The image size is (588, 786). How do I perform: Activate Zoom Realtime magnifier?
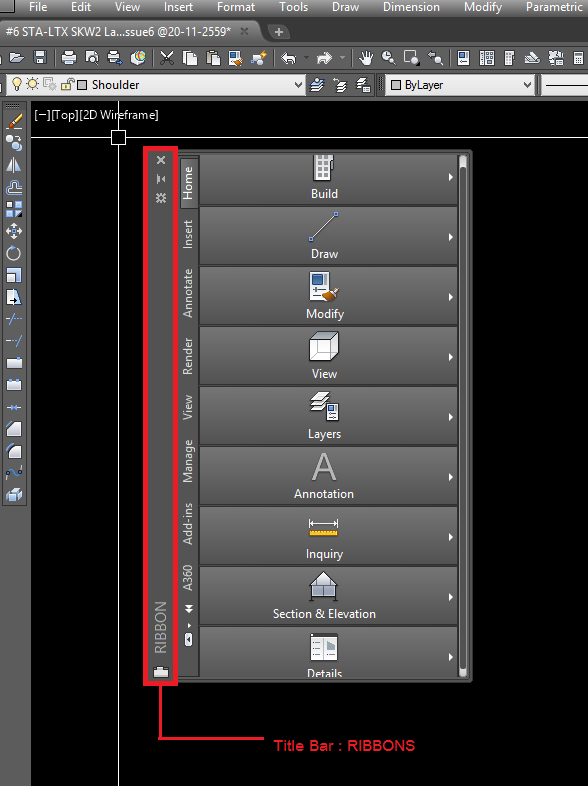[389, 58]
